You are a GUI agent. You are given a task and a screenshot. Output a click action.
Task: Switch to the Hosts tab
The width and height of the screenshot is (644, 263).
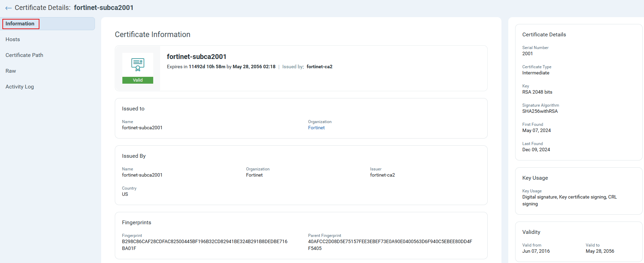pyautogui.click(x=13, y=39)
